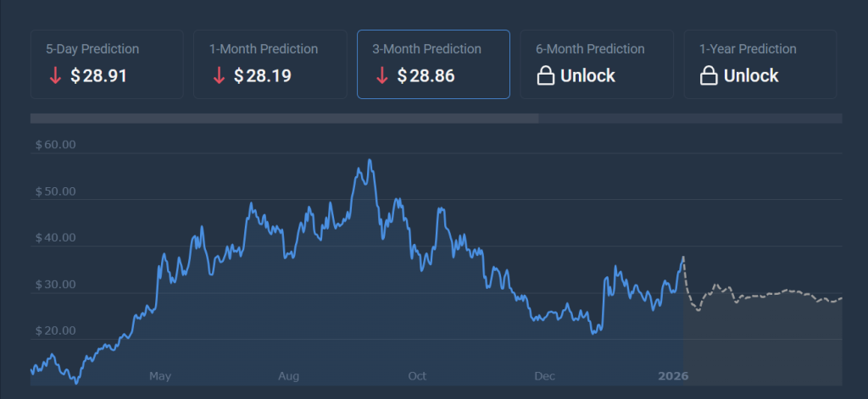The width and height of the screenshot is (868, 399).
Task: Switch to the 1-Month Prediction label
Action: (264, 49)
